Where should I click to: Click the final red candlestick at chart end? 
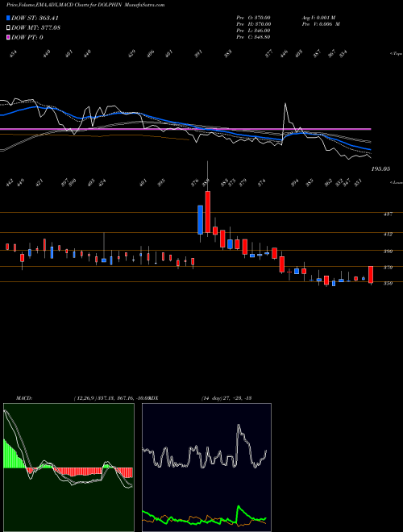pyautogui.click(x=371, y=275)
